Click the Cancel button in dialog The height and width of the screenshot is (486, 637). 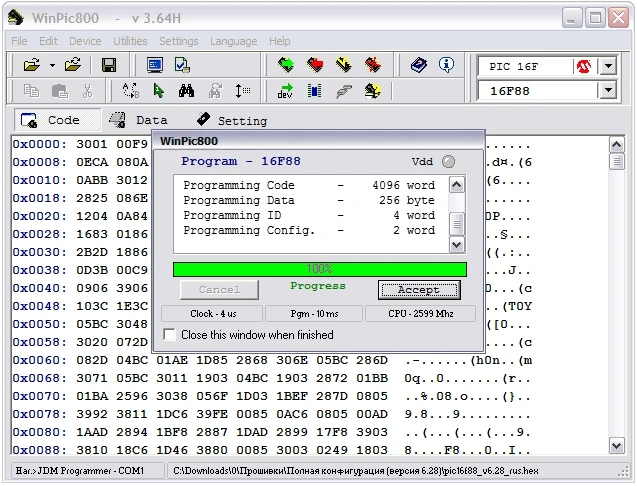pyautogui.click(x=219, y=290)
